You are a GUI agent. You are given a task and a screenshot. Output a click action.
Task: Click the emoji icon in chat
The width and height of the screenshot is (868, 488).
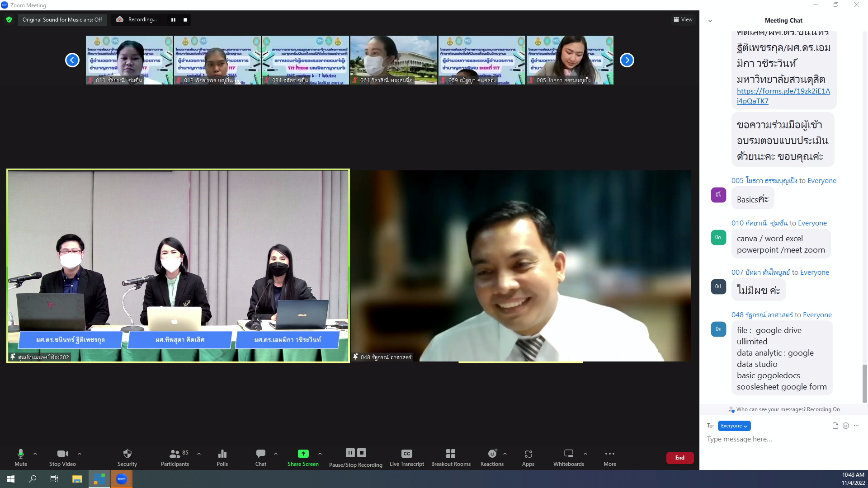click(x=846, y=426)
